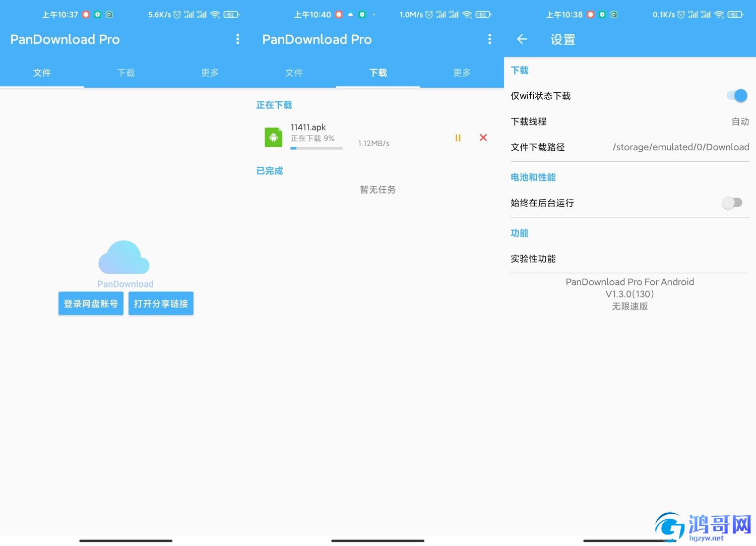Image resolution: width=756 pixels, height=546 pixels.
Task: Click the 11411.apk download progress bar
Action: tap(317, 148)
